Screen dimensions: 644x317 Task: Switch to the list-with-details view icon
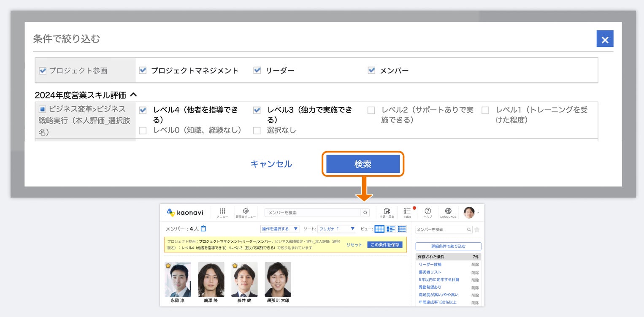391,229
